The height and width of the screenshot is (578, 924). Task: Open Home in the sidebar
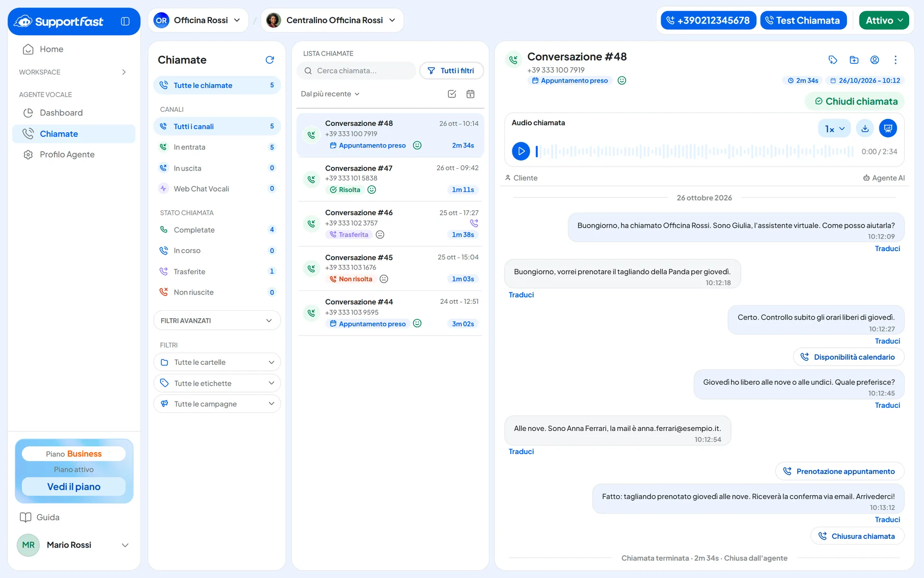[x=74, y=49]
